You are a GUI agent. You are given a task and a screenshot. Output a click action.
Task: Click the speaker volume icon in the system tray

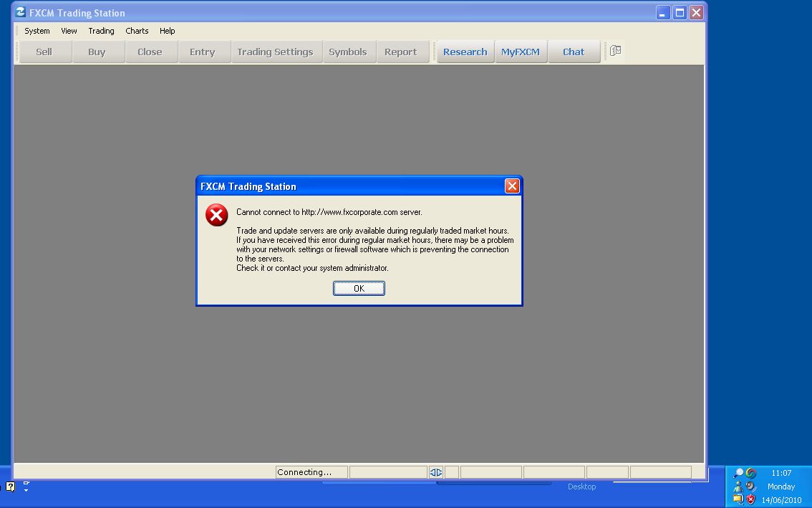click(751, 487)
